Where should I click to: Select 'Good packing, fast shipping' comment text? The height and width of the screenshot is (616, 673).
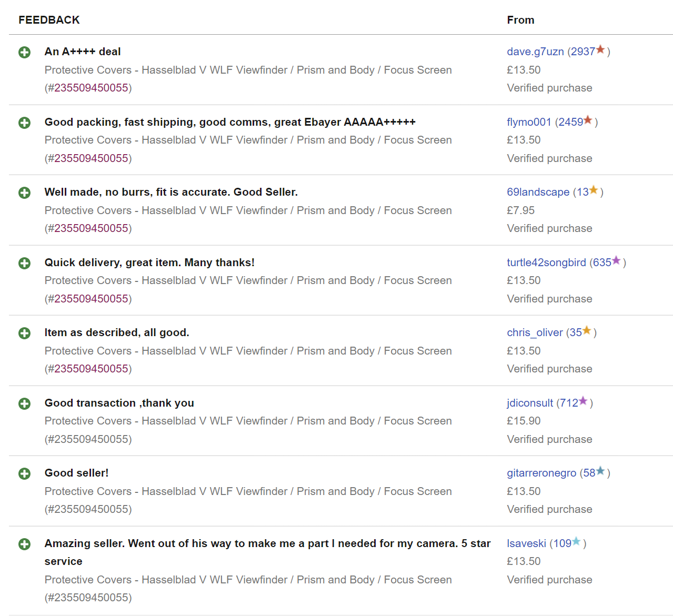point(230,122)
